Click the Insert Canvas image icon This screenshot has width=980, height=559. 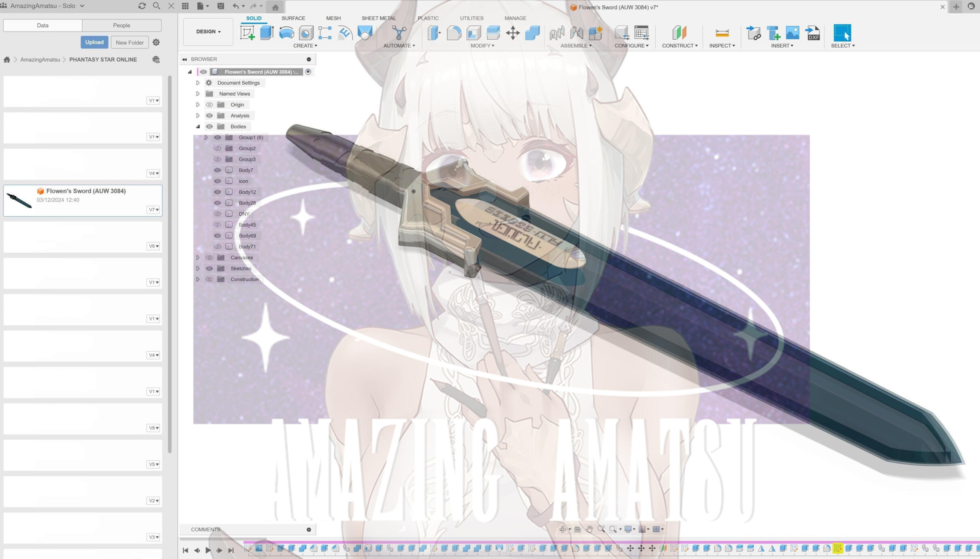[792, 33]
